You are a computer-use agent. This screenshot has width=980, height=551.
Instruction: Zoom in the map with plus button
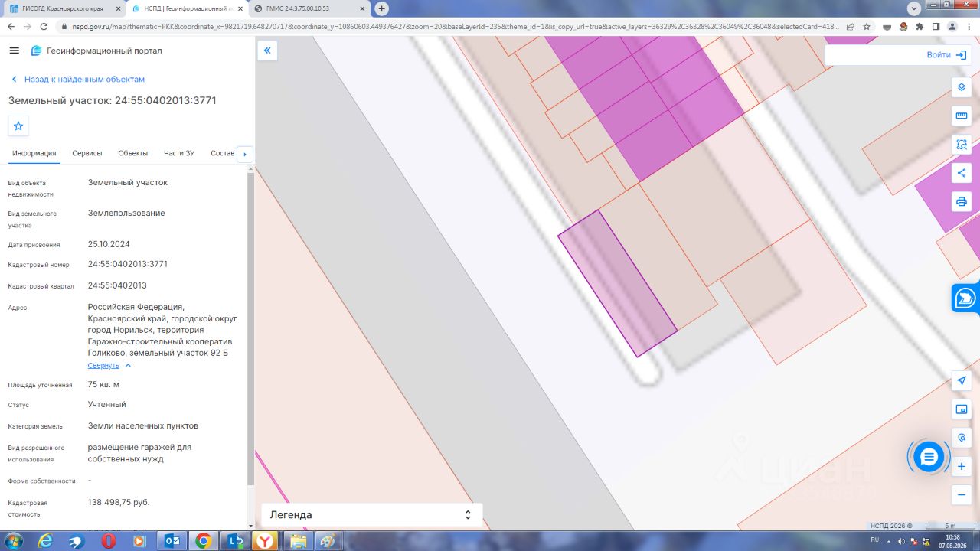(962, 466)
